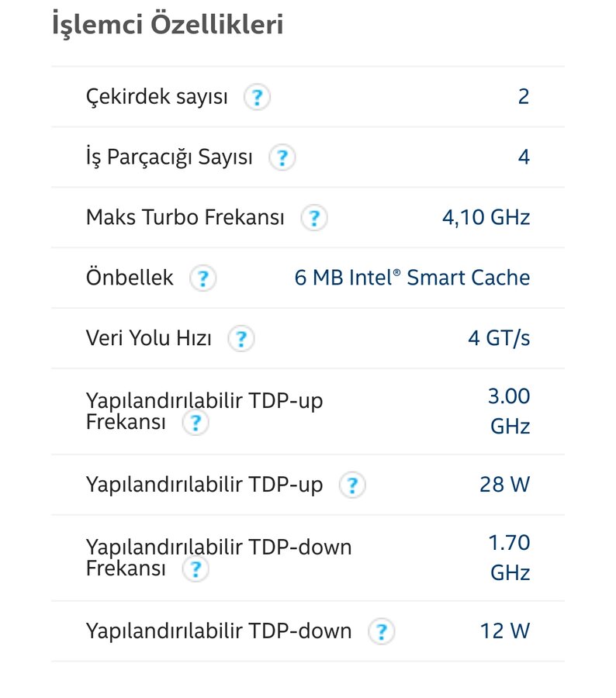
Task: Select the Çekirdek sayısı label text
Action: [157, 98]
